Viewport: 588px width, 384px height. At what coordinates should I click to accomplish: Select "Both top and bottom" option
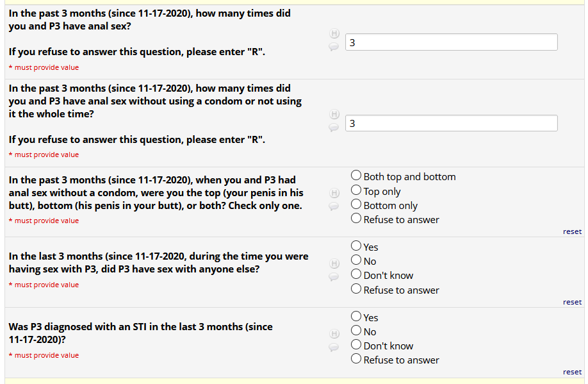(356, 176)
